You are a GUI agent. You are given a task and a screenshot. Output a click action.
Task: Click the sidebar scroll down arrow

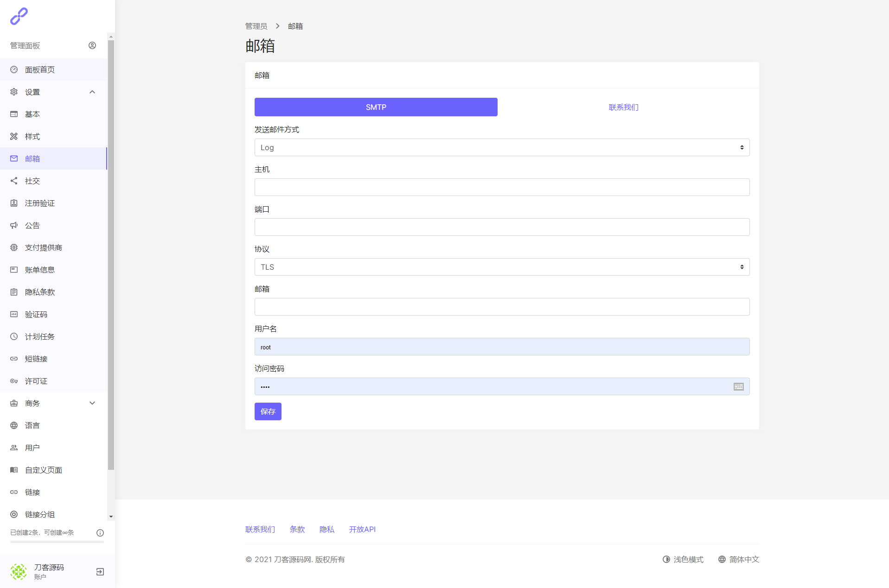coord(111,516)
